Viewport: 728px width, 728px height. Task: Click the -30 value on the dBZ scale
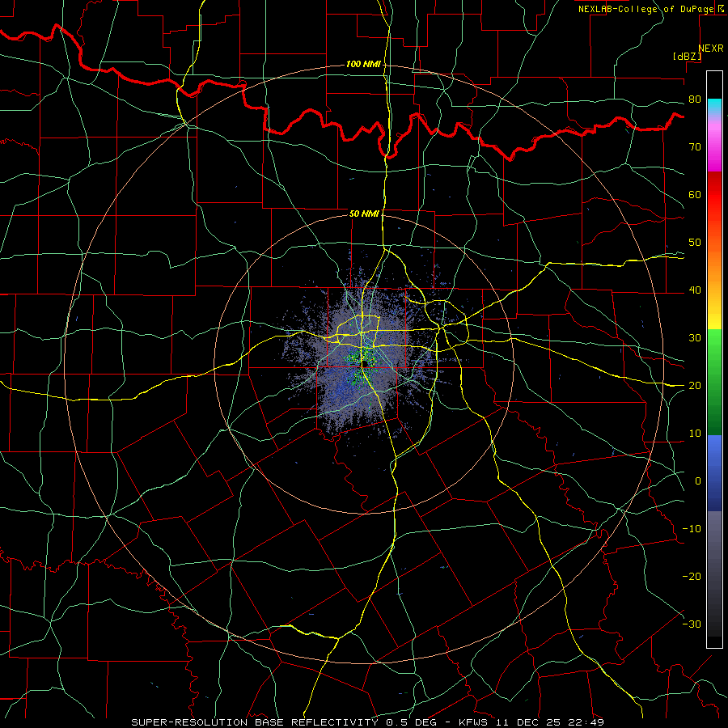[x=692, y=624]
